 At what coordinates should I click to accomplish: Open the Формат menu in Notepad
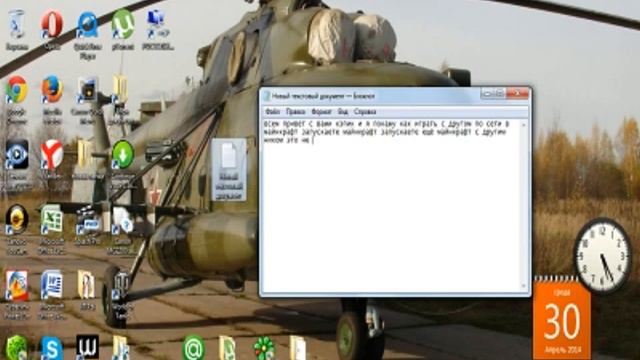321,111
